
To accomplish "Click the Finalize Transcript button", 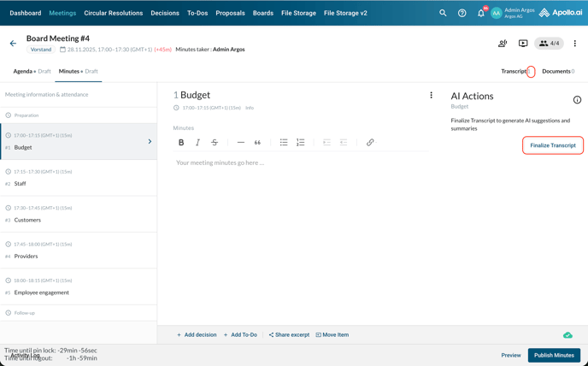I will click(x=552, y=145).
